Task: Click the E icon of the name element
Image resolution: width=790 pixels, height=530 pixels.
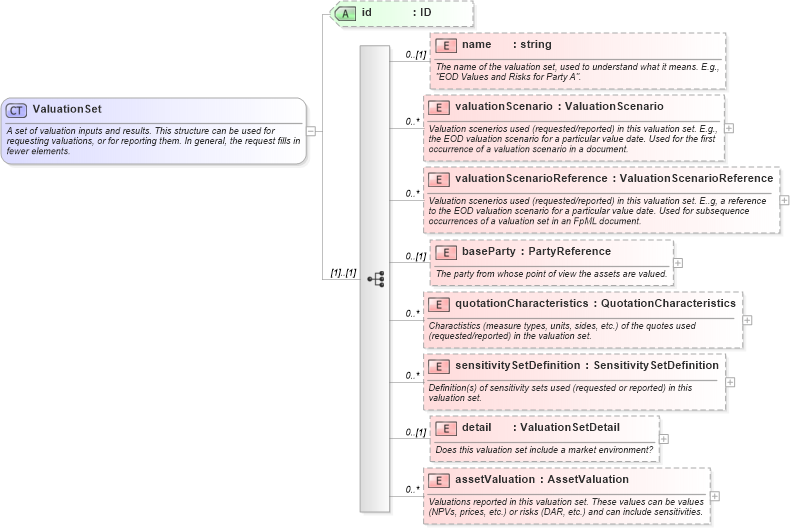Action: [446, 46]
